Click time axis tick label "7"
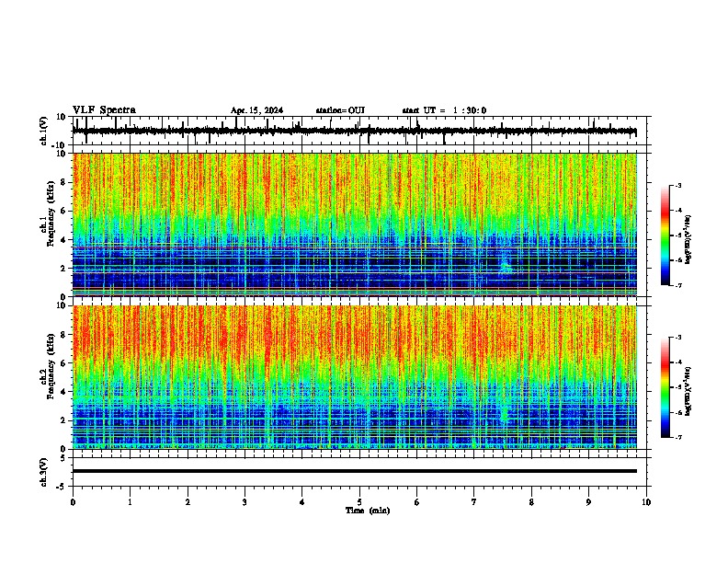 click(x=474, y=502)
